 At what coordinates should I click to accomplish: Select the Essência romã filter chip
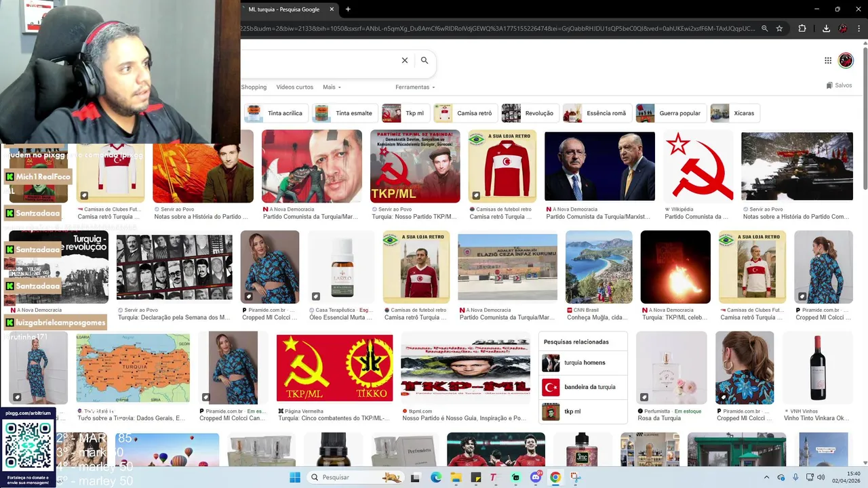click(597, 113)
